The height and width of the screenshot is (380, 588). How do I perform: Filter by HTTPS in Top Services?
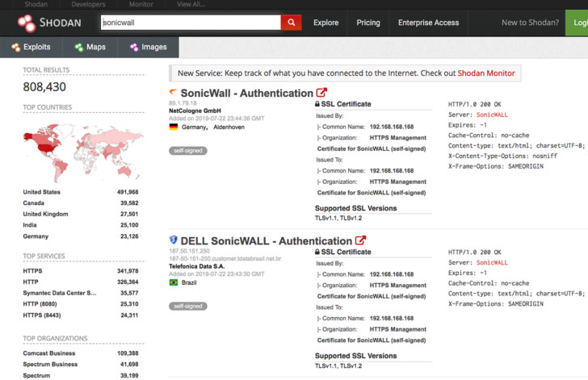pyautogui.click(x=32, y=270)
